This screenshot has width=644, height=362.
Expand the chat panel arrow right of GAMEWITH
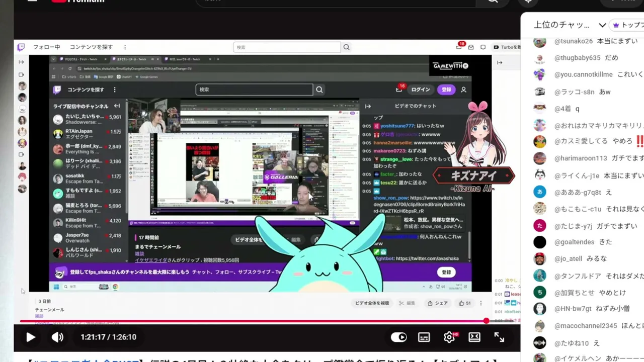(500, 62)
